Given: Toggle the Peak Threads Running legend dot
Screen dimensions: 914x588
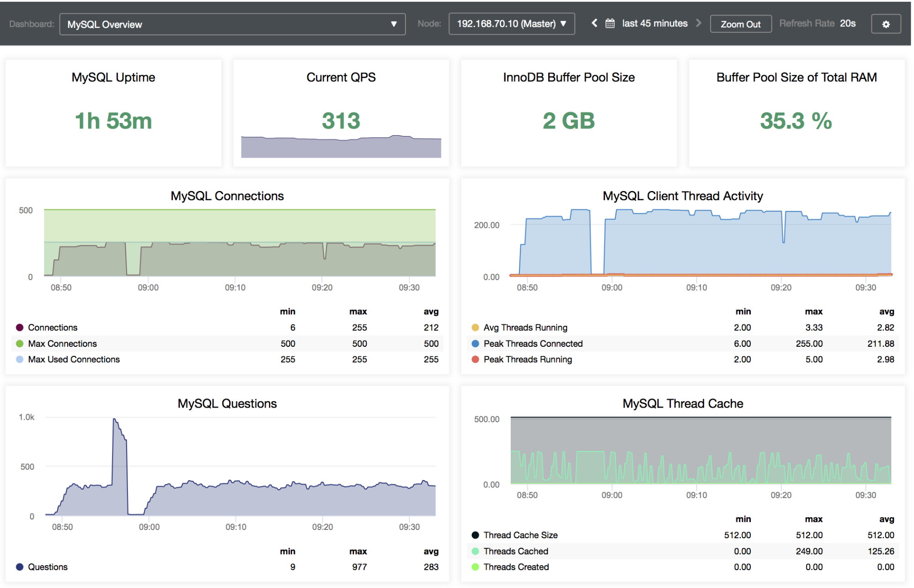Looking at the screenshot, I should click(x=475, y=360).
